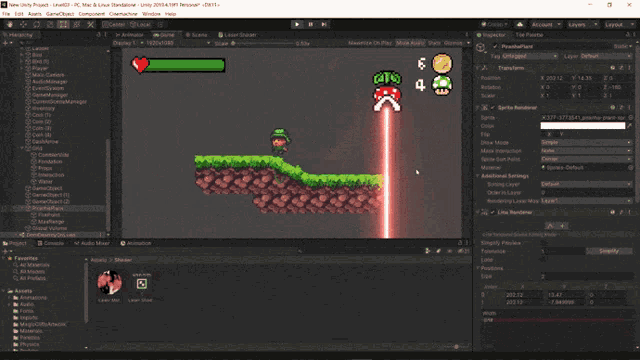Toggle Stats overlay in Game view
The height and width of the screenshot is (360, 640).
434,43
